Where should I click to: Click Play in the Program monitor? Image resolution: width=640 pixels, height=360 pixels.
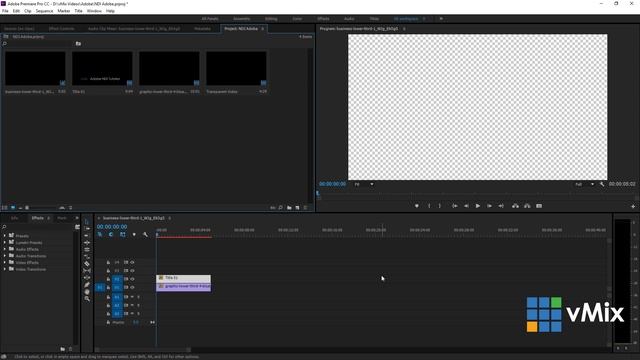click(x=478, y=206)
